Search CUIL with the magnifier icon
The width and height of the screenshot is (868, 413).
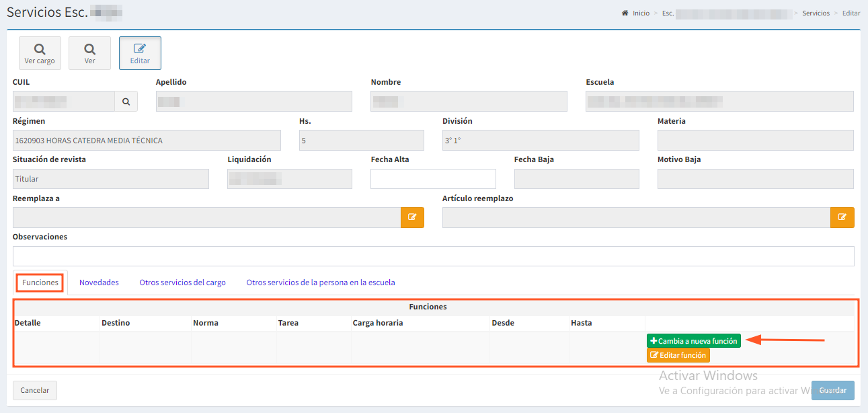click(126, 102)
